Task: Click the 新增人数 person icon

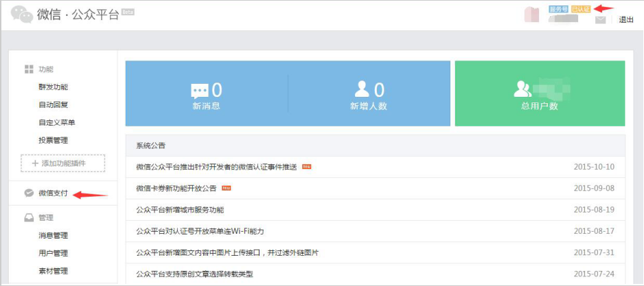Action: click(362, 89)
